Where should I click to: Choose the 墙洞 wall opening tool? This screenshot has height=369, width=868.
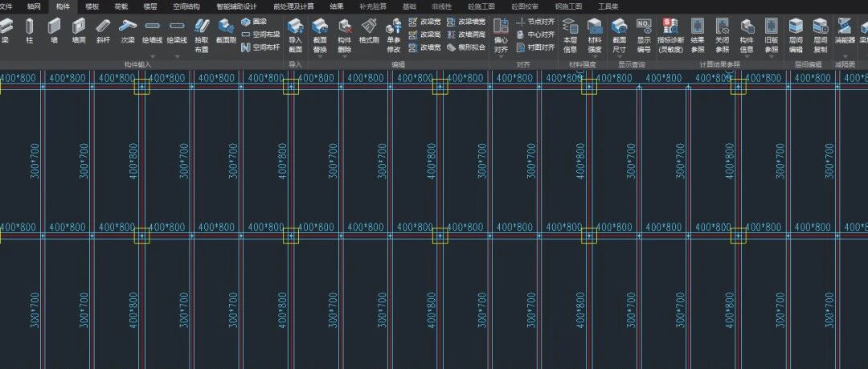tap(79, 31)
